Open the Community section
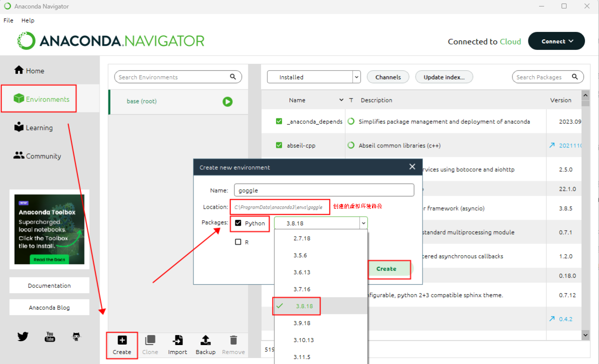Viewport: 599px width, 364px height. pyautogui.click(x=37, y=156)
